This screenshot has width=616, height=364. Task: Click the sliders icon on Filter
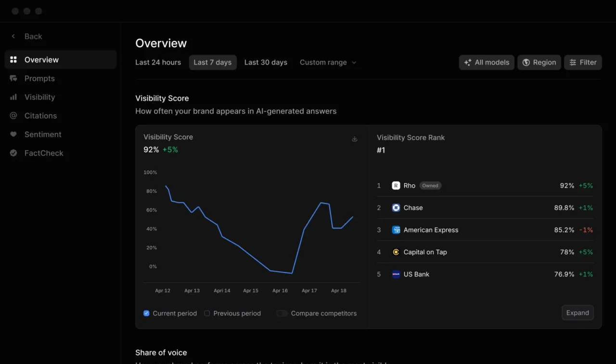573,63
